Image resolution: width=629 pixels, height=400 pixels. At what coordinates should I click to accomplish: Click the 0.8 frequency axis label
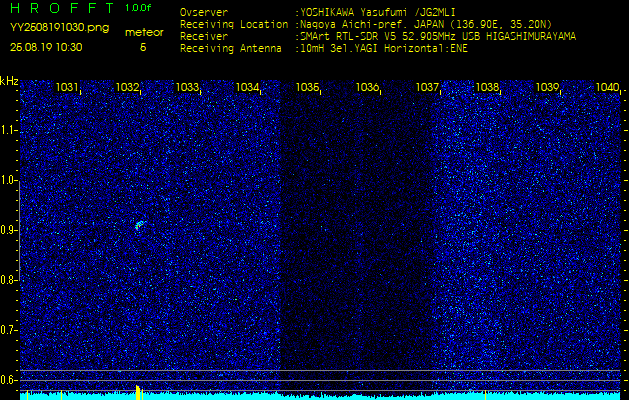[x=8, y=280]
